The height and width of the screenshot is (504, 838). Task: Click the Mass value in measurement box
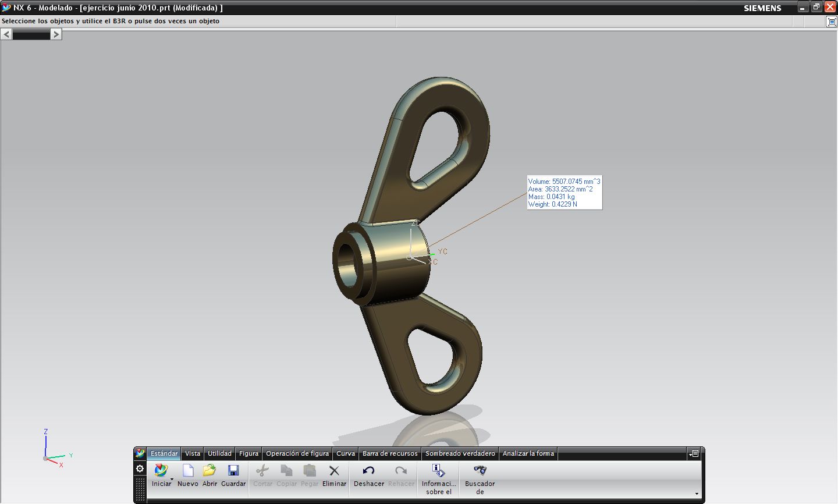(560, 197)
